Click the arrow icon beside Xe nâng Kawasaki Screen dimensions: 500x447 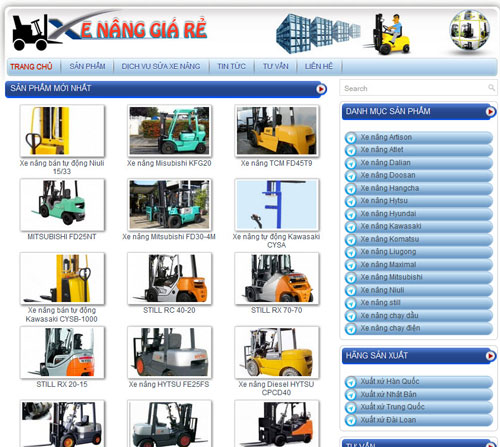(x=351, y=227)
